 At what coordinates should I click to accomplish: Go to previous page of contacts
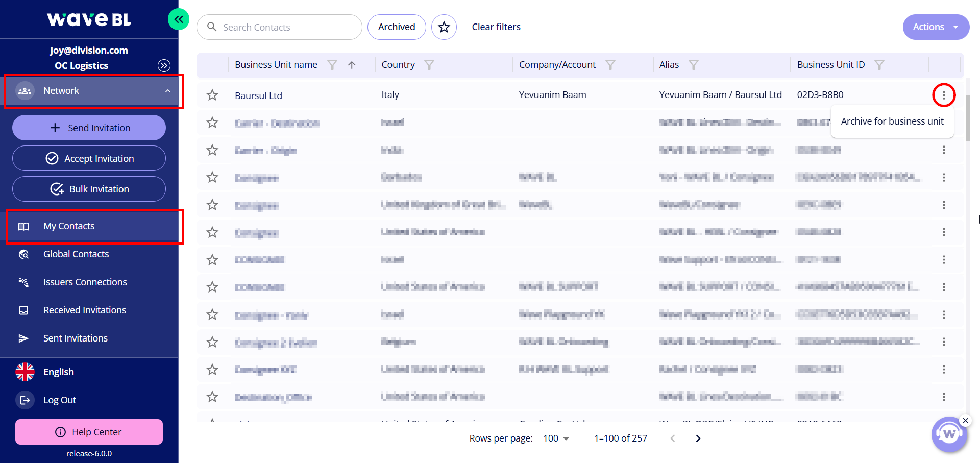pyautogui.click(x=673, y=438)
